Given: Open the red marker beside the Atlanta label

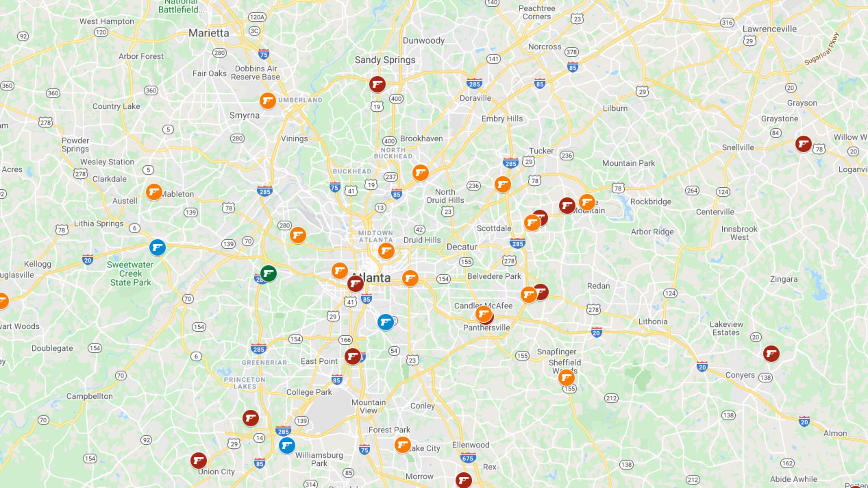Looking at the screenshot, I should point(356,284).
